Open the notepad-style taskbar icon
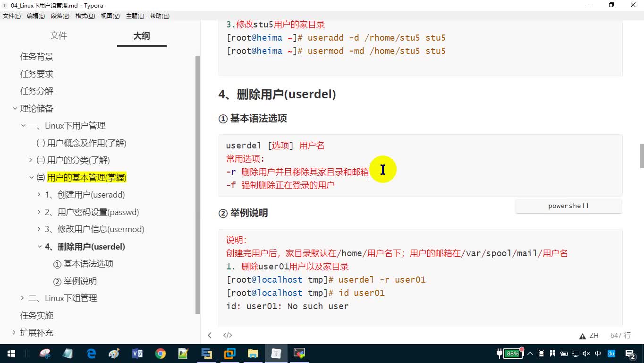The image size is (644, 363). tap(184, 354)
